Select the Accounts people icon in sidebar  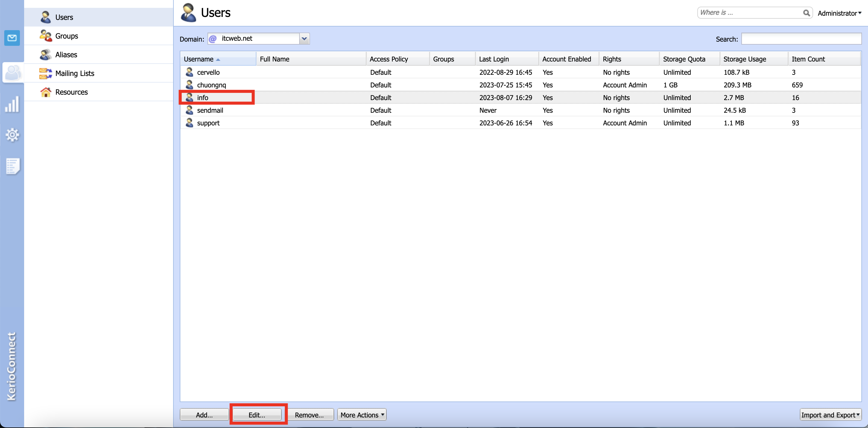coord(13,72)
